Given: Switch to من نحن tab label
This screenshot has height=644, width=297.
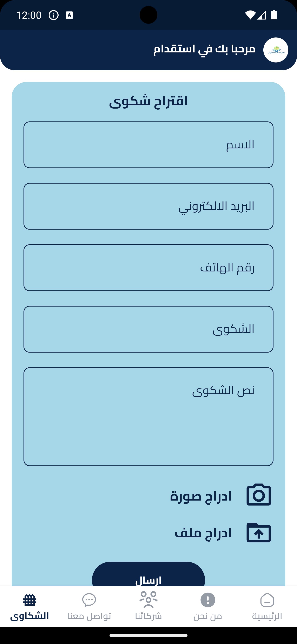Looking at the screenshot, I should point(207,616).
